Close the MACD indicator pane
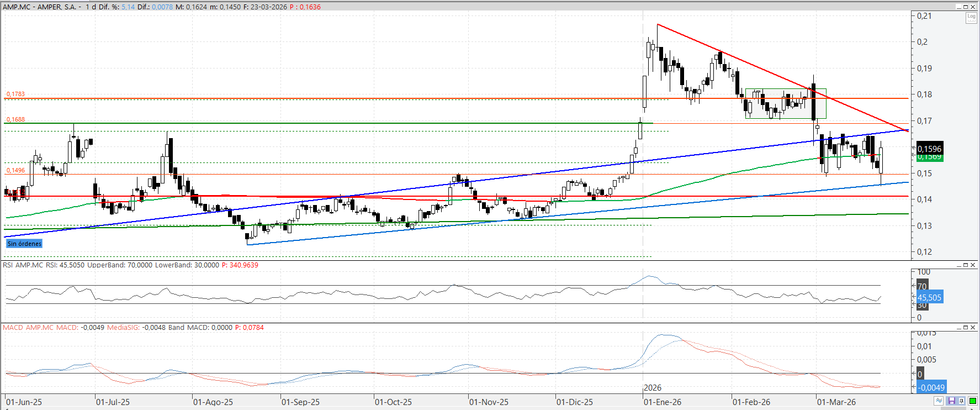This screenshot has height=410, width=980. [x=973, y=328]
